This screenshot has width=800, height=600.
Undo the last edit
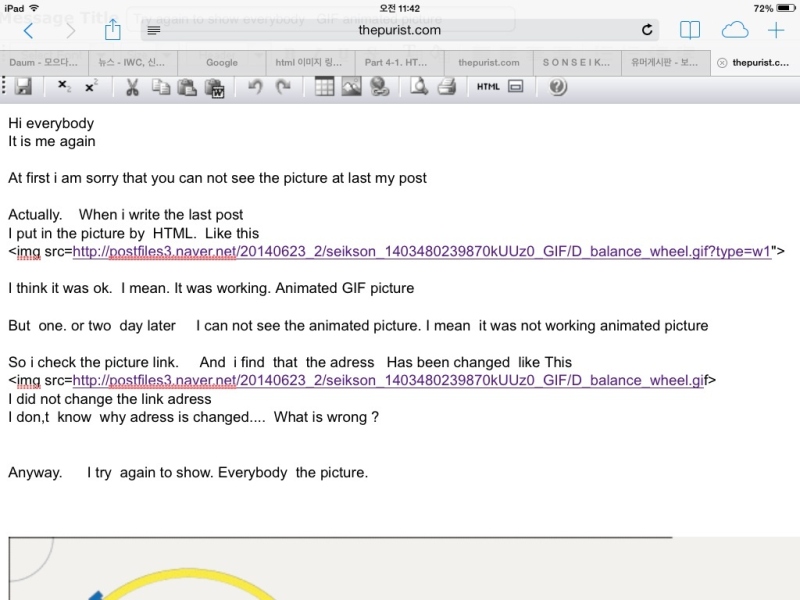255,87
